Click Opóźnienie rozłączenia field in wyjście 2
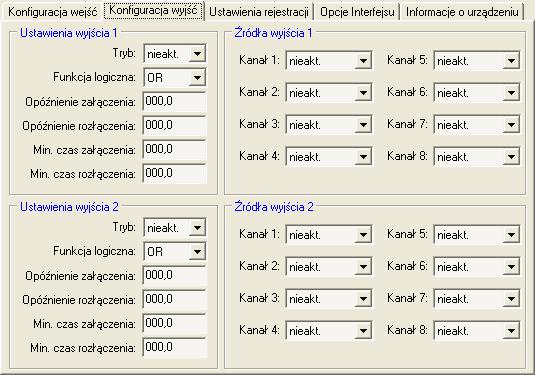 point(175,299)
